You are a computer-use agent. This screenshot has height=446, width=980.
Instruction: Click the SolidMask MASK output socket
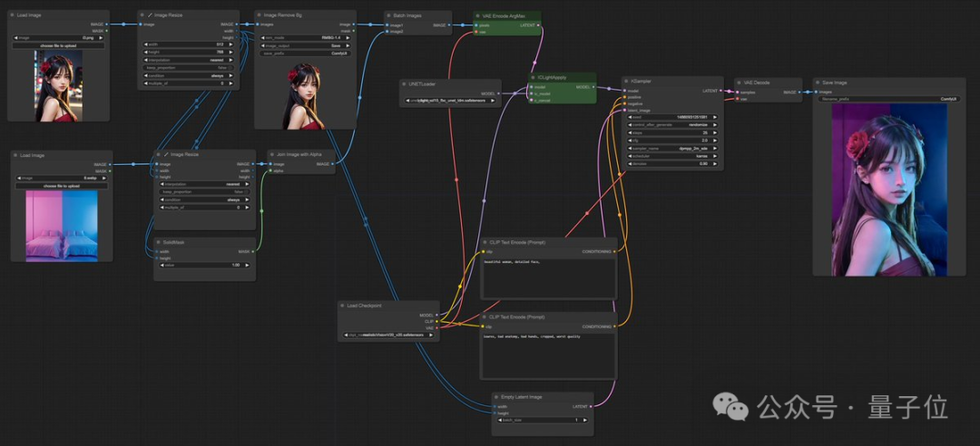pyautogui.click(x=252, y=251)
